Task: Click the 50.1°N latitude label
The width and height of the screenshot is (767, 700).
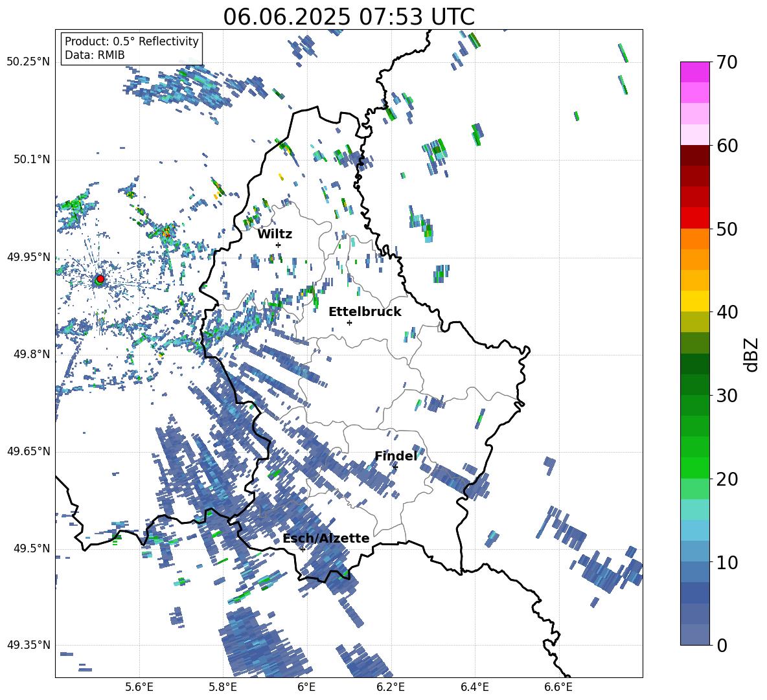Action: tap(32, 159)
